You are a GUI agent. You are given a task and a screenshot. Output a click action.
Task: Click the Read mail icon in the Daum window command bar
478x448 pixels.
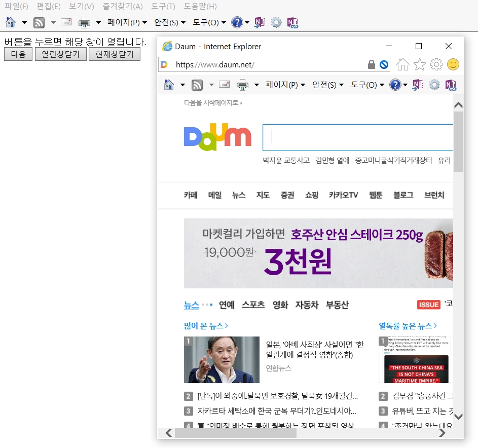pyautogui.click(x=225, y=84)
